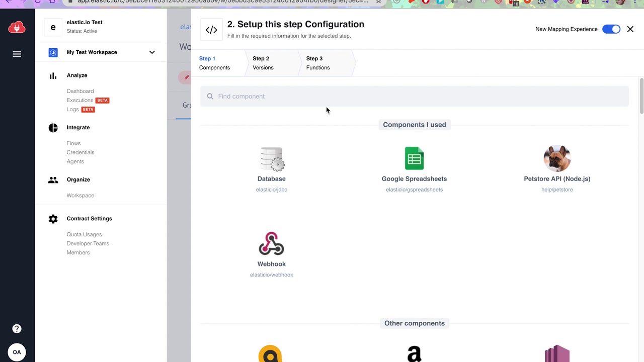644x362 pixels.
Task: Click the elasticio/jdbc label
Action: pos(272,190)
